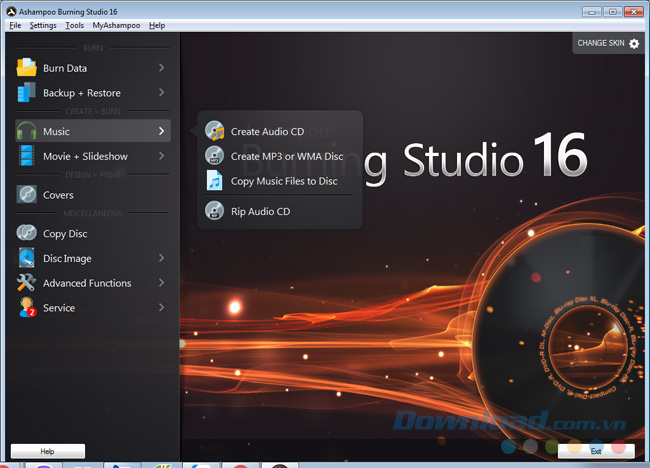Open Covers via its disc icon
This screenshot has width=650, height=468.
pos(26,195)
